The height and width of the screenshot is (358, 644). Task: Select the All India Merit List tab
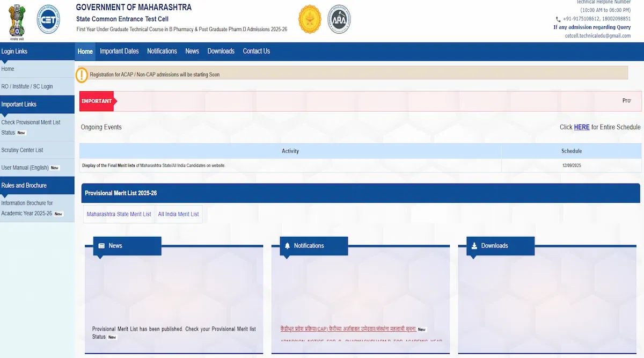(x=178, y=214)
